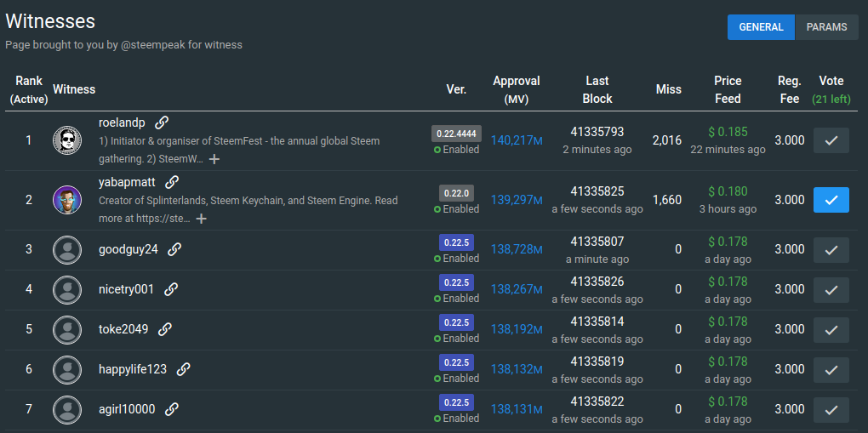Vote for witness goodguy24

(x=831, y=249)
